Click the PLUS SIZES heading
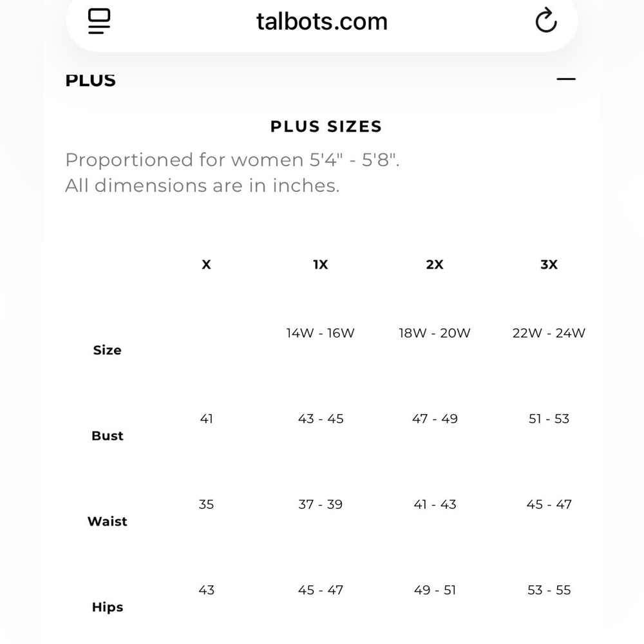This screenshot has height=644, width=644. click(326, 126)
